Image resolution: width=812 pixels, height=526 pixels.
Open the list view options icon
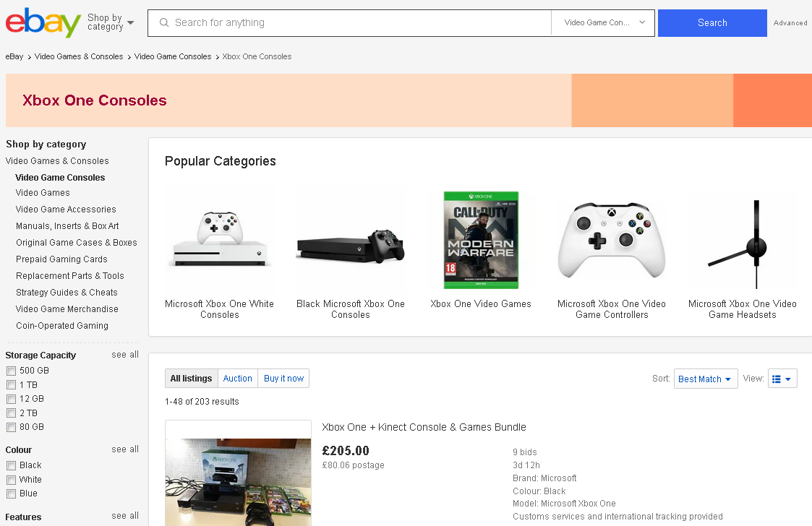(782, 379)
